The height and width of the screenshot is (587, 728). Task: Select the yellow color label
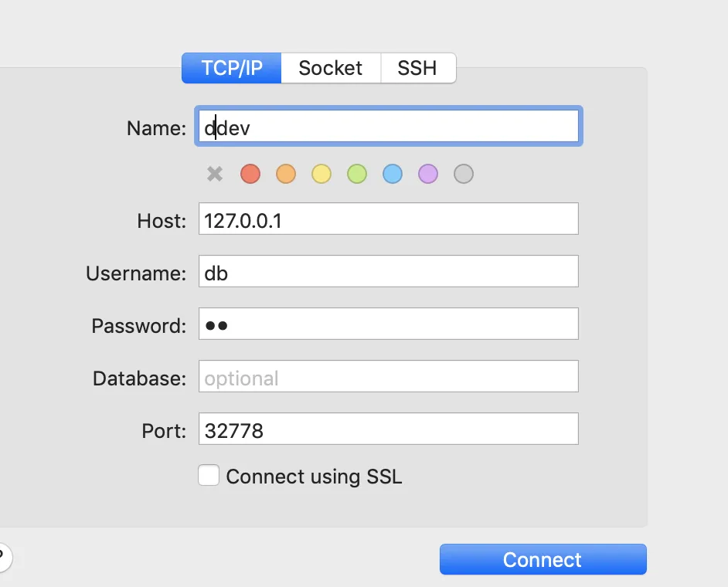coord(321,174)
